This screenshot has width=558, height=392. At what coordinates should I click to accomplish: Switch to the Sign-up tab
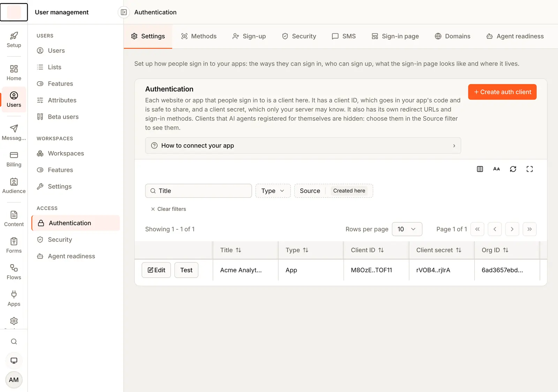click(x=249, y=36)
